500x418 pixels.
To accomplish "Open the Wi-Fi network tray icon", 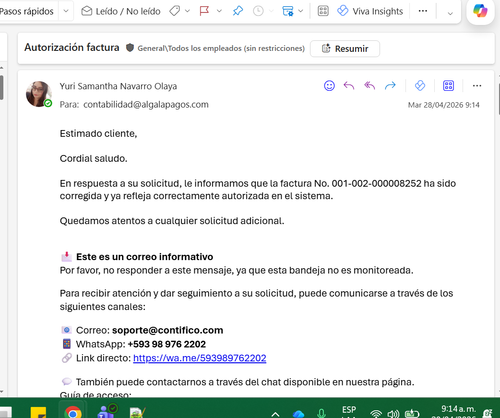I will (x=376, y=414).
